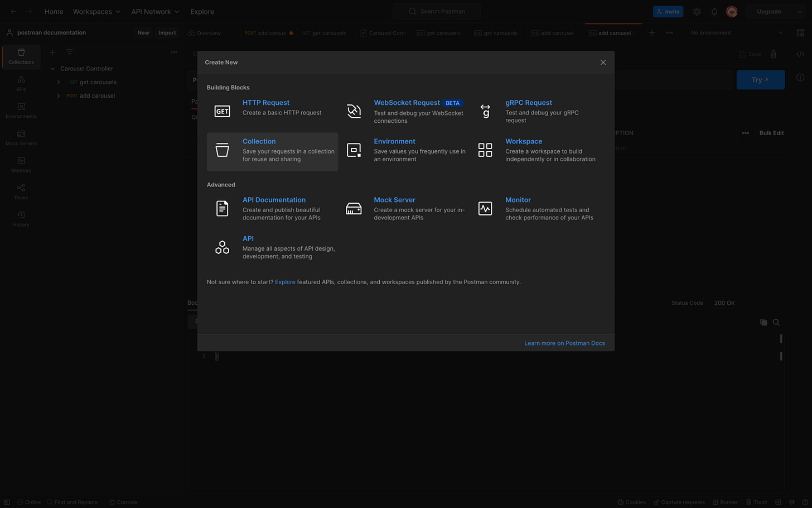The image size is (812, 508).
Task: Open Find and Replace in status bar
Action: (x=72, y=502)
